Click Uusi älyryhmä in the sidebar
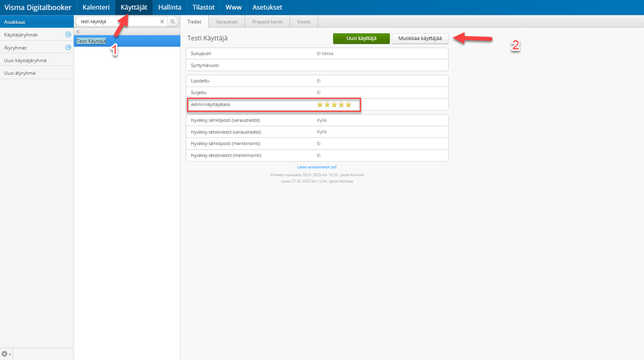Image resolution: width=644 pixels, height=360 pixels. point(37,73)
